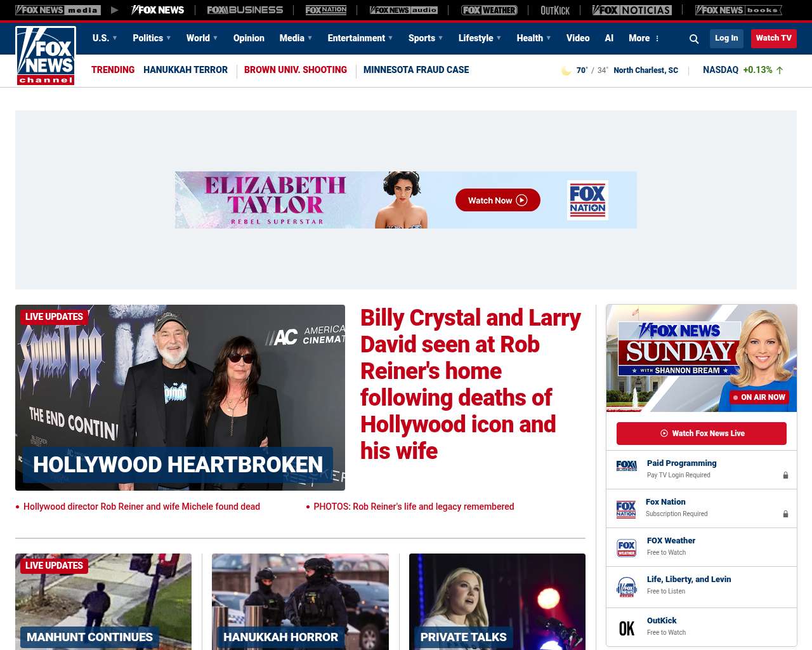Viewport: 812px width, 650px height.
Task: Click the Log In button
Action: [726, 38]
